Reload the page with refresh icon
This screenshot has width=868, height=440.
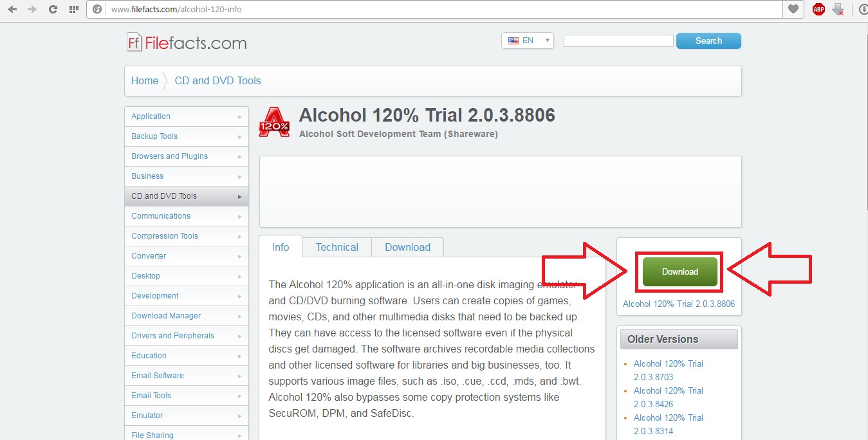(x=53, y=10)
